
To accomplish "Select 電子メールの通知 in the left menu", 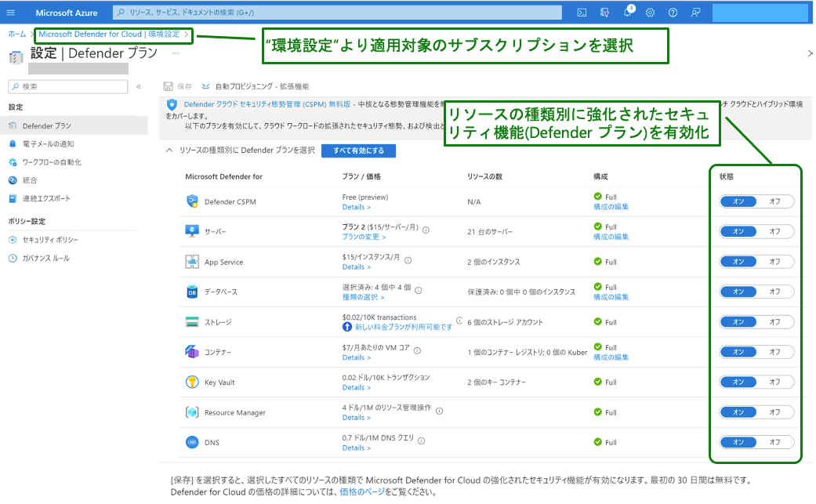I will (48, 144).
